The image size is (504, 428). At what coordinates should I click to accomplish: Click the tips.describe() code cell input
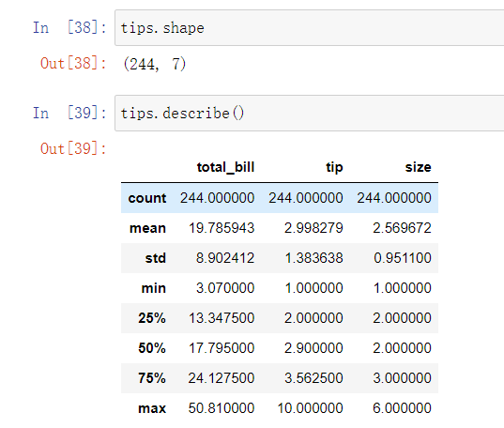(x=309, y=114)
